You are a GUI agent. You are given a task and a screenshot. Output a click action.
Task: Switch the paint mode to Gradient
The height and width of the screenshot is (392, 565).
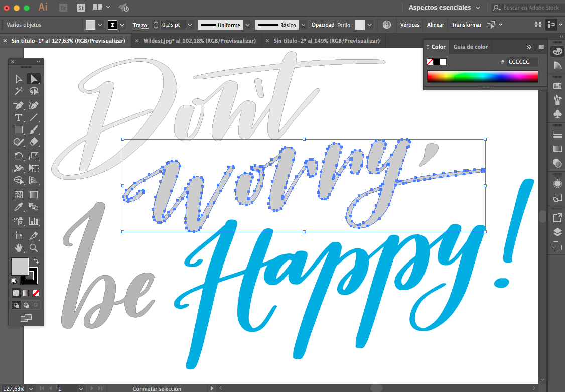[26, 293]
